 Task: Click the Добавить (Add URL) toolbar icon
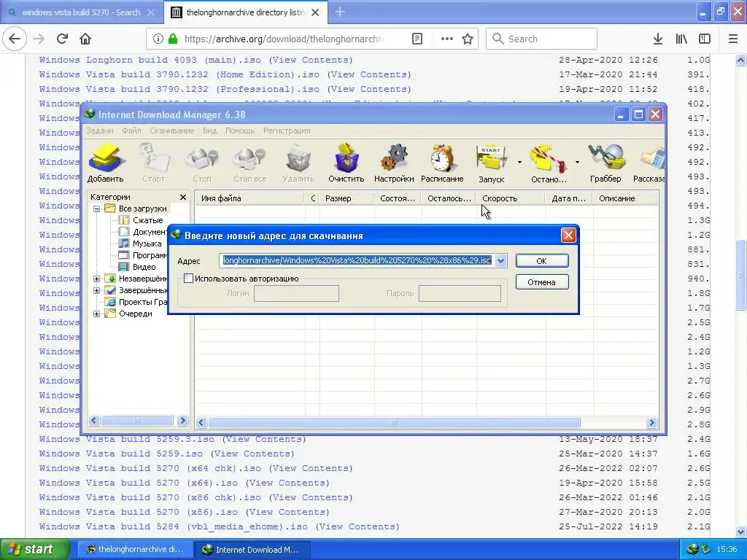105,163
